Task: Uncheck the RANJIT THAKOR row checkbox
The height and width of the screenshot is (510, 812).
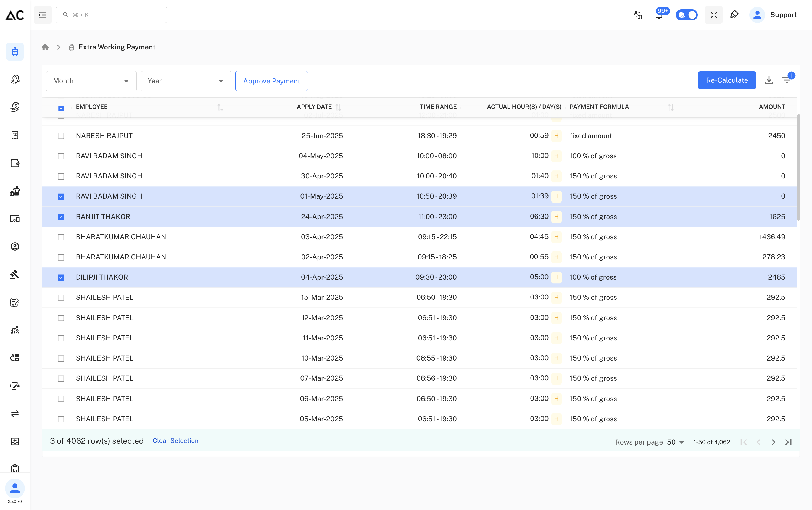Action: [x=61, y=217]
